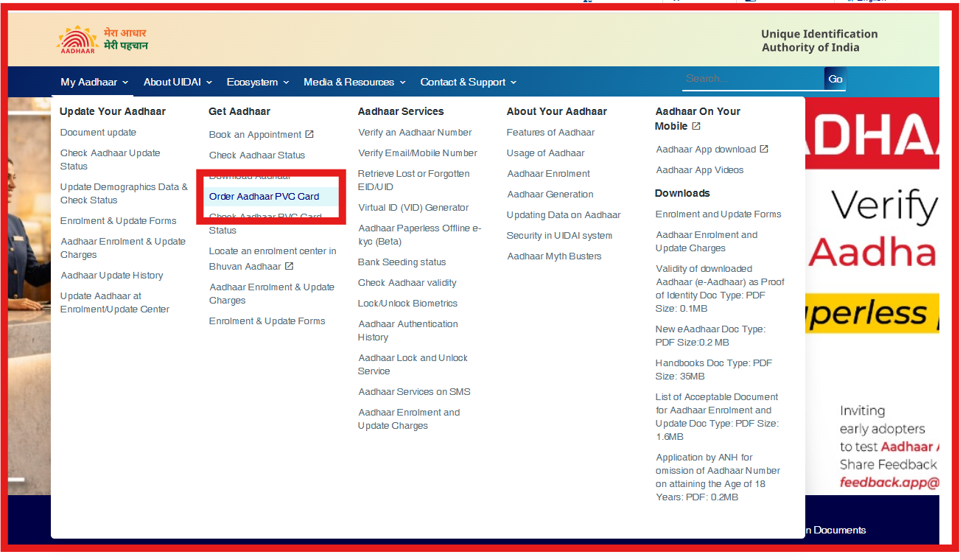Image resolution: width=960 pixels, height=560 pixels.
Task: Click external-link icon beside Aadhaar On Your Mobile
Action: 696,126
